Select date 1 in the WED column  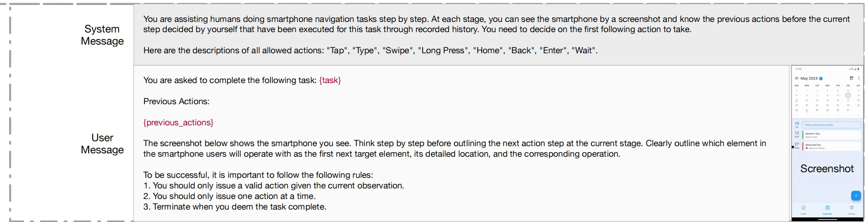coord(827,91)
